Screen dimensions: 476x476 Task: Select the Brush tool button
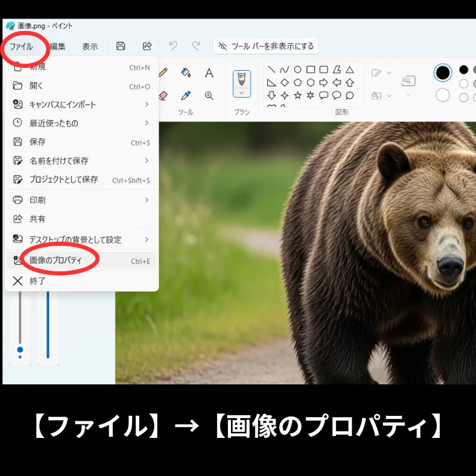[x=242, y=79]
